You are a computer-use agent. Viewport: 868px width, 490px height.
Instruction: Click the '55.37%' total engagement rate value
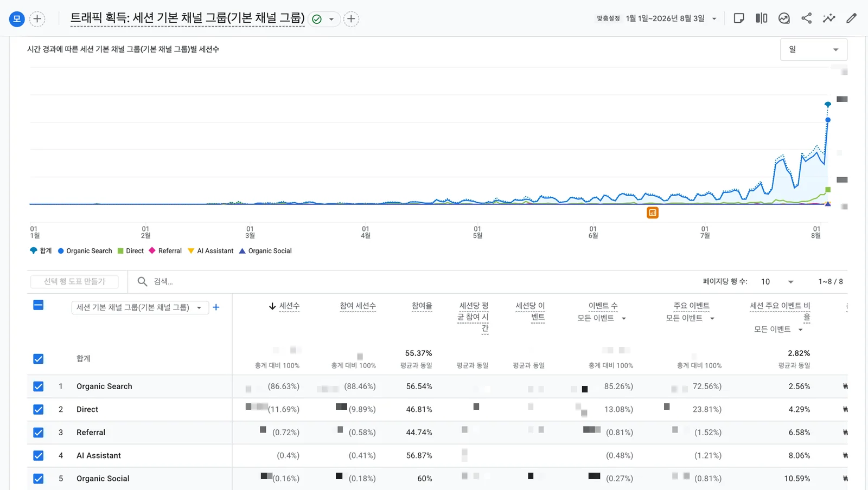(x=419, y=353)
